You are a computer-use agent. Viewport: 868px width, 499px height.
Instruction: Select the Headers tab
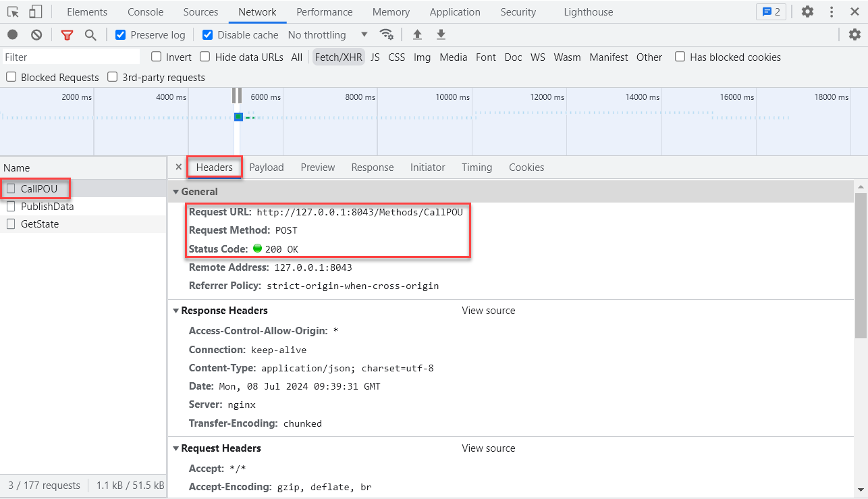(x=215, y=167)
